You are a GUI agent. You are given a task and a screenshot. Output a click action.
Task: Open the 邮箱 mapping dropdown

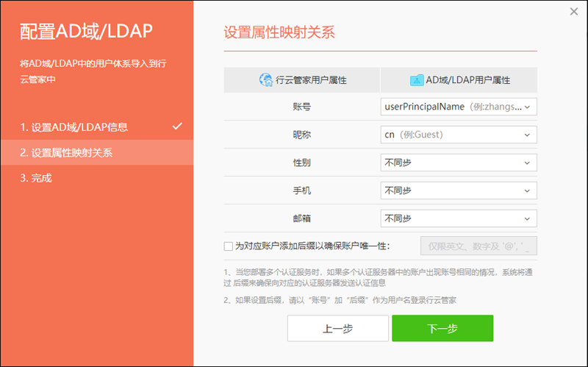click(x=459, y=218)
